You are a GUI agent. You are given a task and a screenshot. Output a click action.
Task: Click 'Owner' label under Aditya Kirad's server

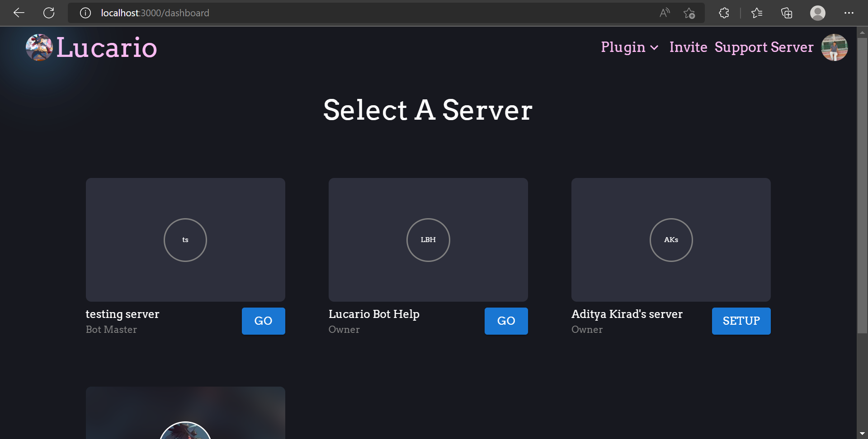(587, 330)
